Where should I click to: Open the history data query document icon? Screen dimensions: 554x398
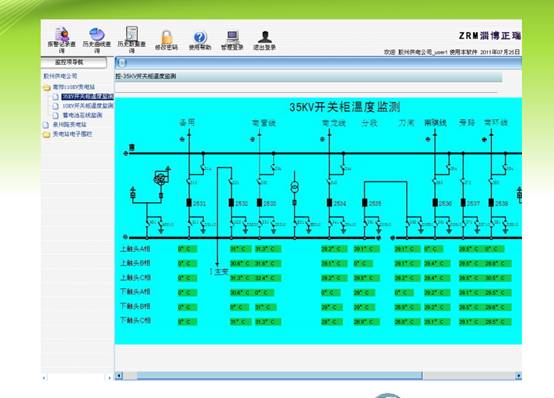[x=132, y=34]
